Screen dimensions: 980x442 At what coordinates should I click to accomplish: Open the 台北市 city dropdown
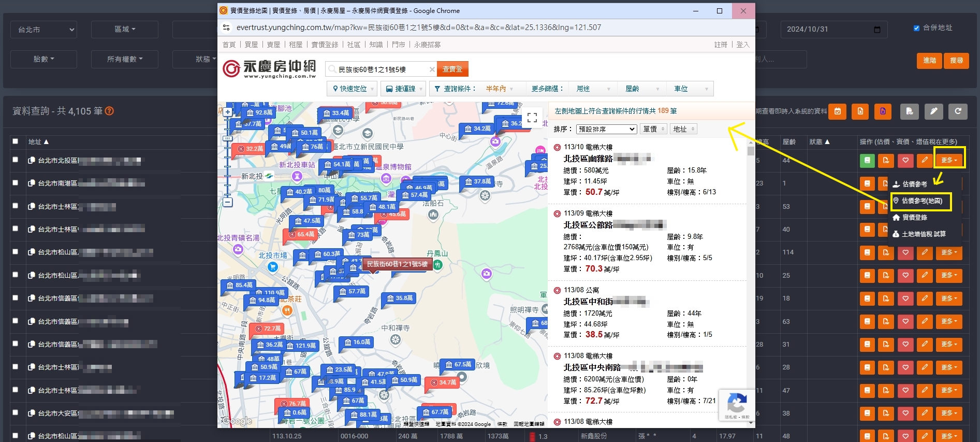(x=43, y=30)
